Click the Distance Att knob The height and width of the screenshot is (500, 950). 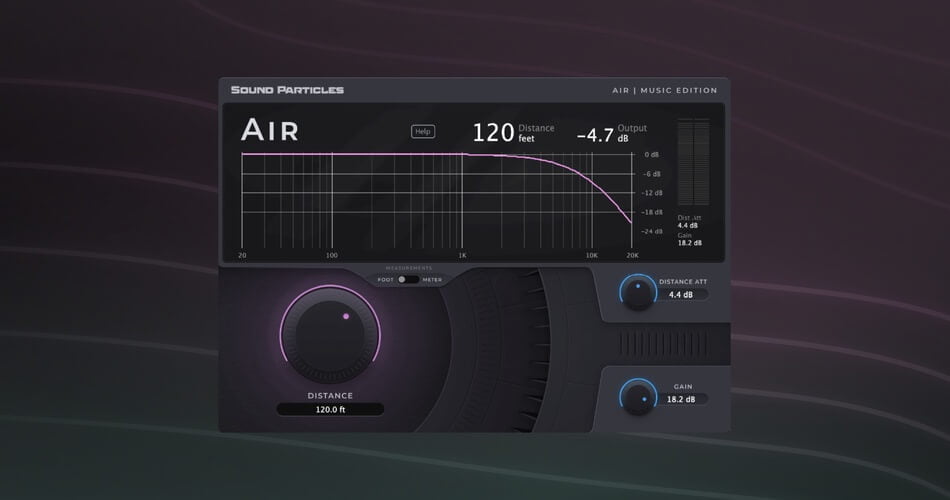click(638, 293)
